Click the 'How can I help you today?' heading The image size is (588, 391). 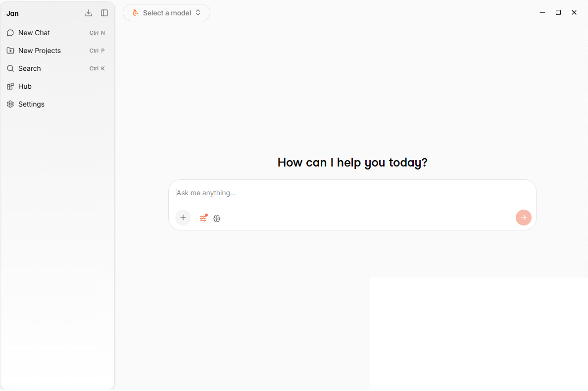(352, 162)
